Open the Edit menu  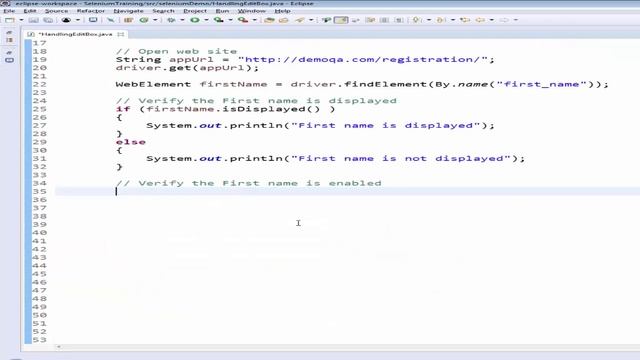(30, 11)
